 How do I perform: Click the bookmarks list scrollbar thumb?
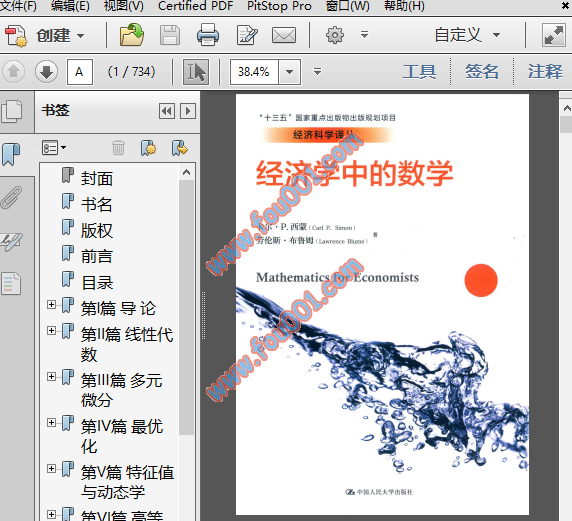186,307
